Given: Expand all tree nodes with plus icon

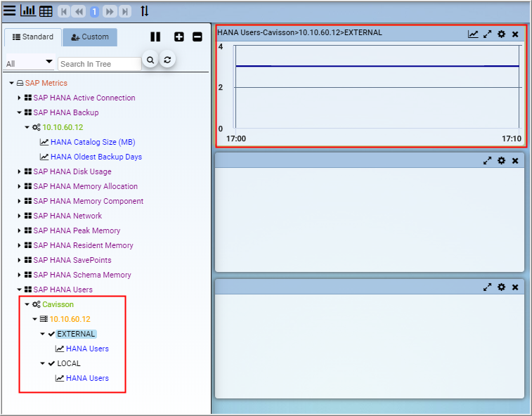Looking at the screenshot, I should [x=179, y=37].
